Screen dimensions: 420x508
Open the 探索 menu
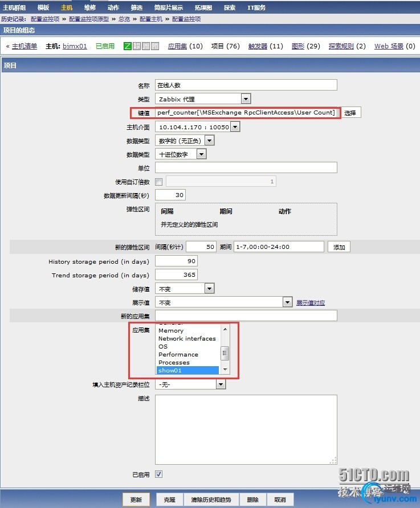[x=230, y=7]
